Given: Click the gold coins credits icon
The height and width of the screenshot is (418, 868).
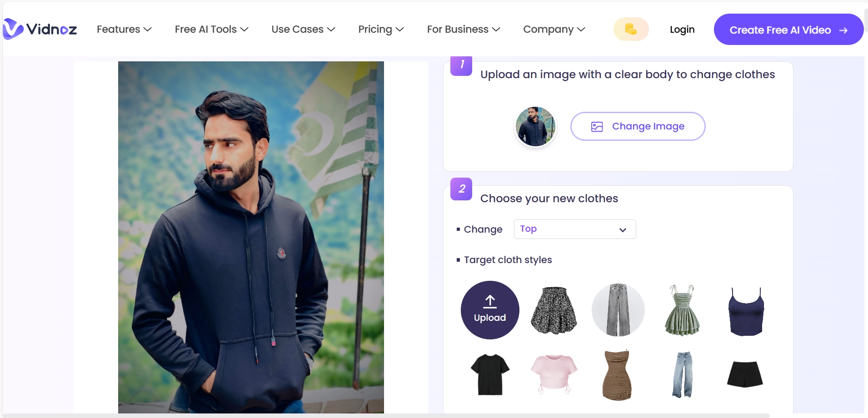Looking at the screenshot, I should coord(631,29).
